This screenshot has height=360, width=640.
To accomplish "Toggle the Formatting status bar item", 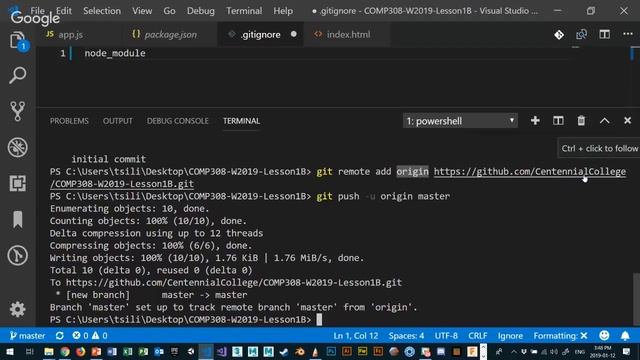I will tap(560, 336).
